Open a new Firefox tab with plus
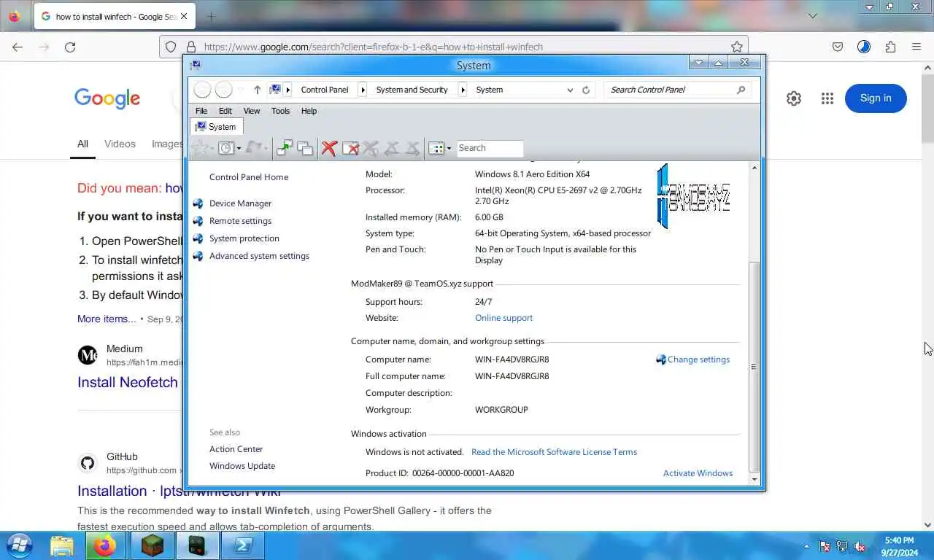 tap(211, 16)
